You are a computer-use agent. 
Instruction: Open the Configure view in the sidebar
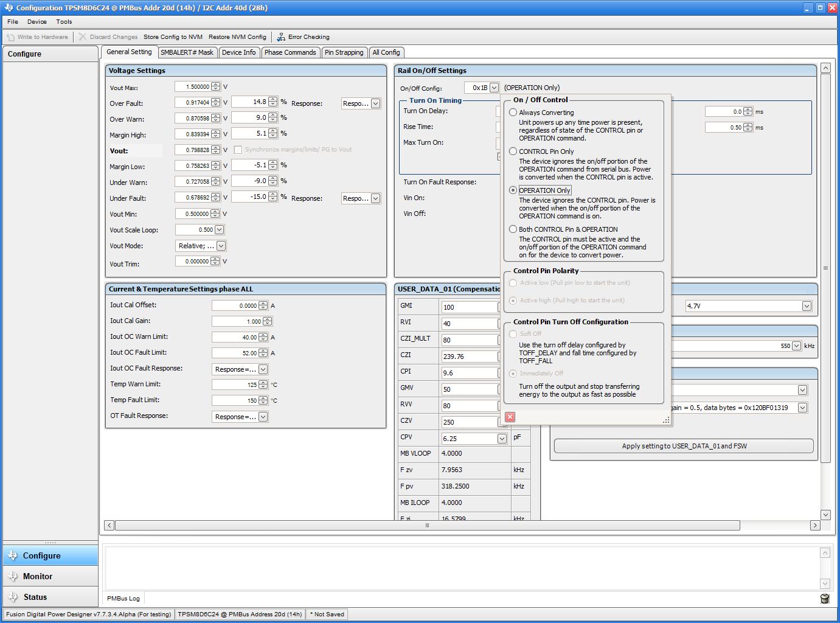(43, 555)
